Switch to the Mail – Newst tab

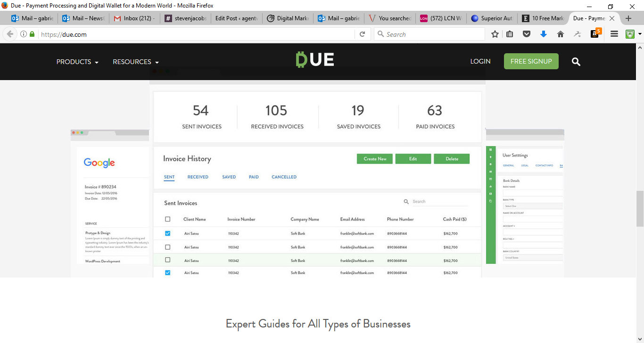(x=83, y=18)
